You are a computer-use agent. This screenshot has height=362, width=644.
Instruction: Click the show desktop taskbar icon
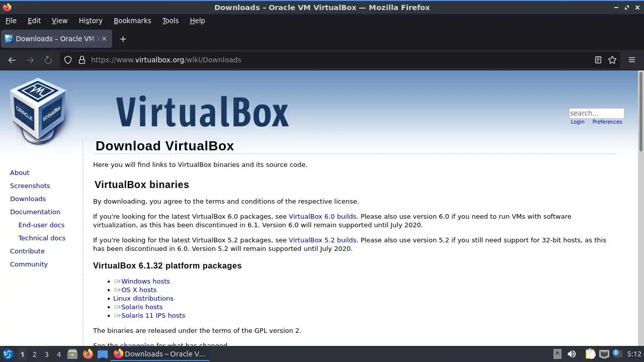tap(103, 354)
